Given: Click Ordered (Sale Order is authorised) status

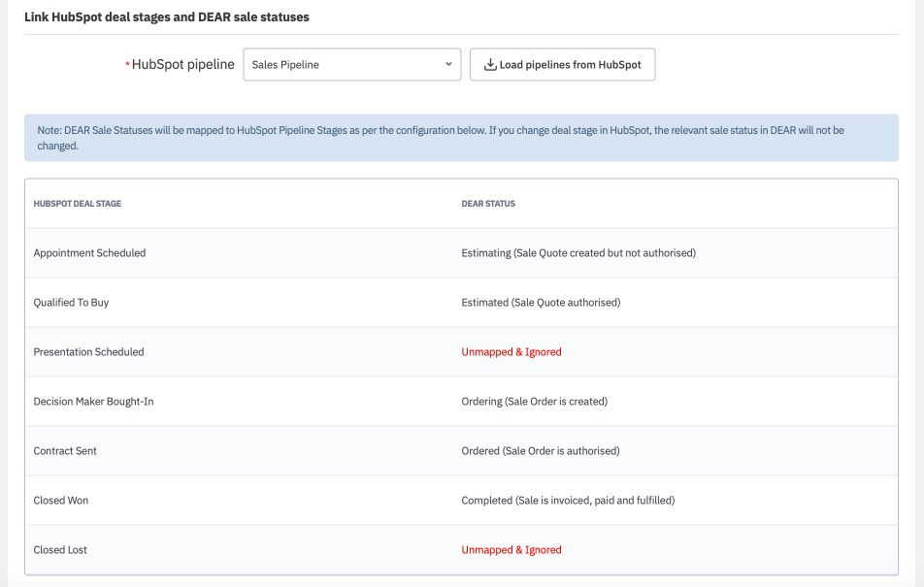Looking at the screenshot, I should pos(540,451).
